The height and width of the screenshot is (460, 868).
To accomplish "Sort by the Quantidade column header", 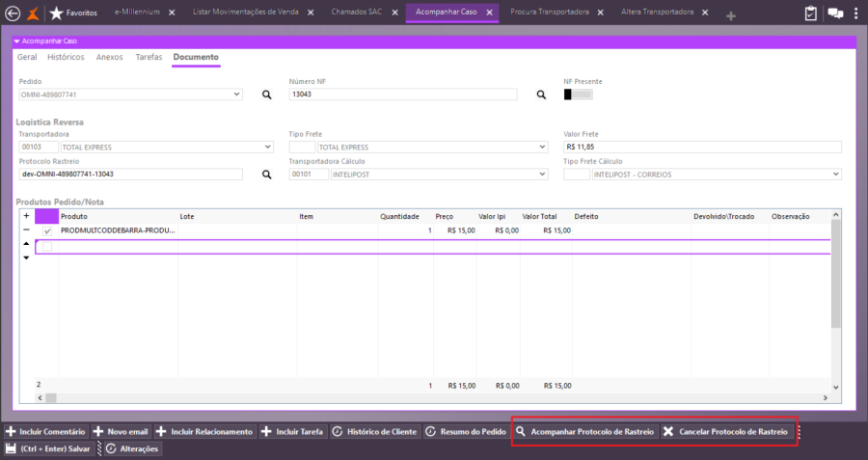I will coord(399,216).
